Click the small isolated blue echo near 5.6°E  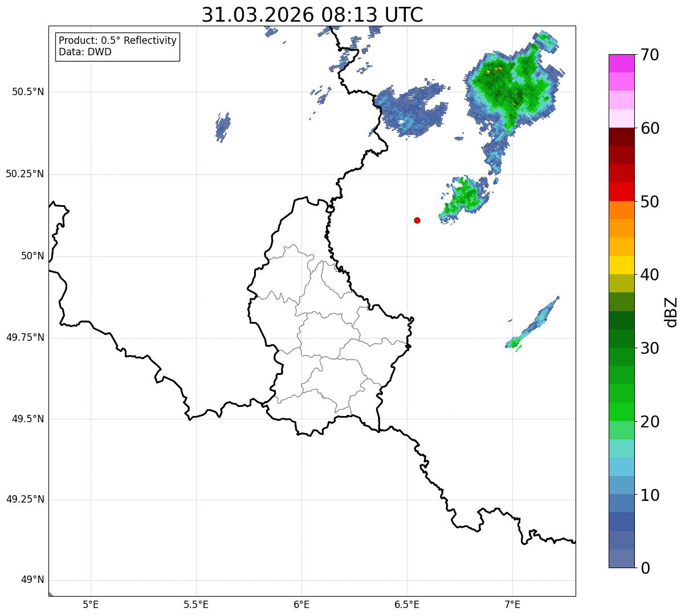(223, 127)
